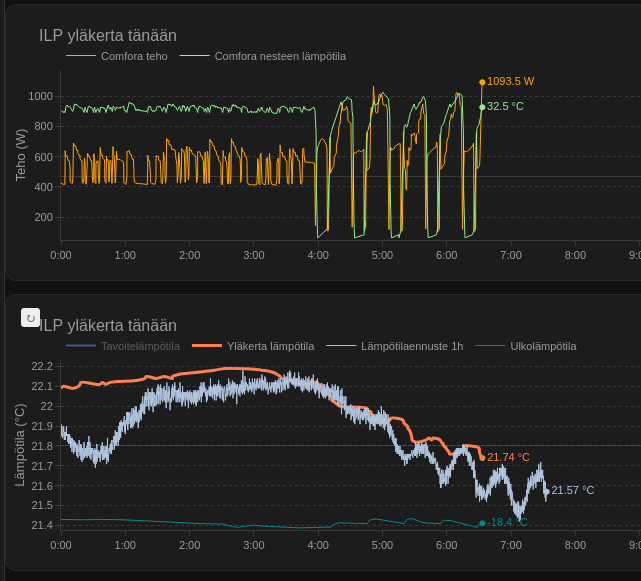Enable the greyed-out Tavoitelämpötila series

140,346
